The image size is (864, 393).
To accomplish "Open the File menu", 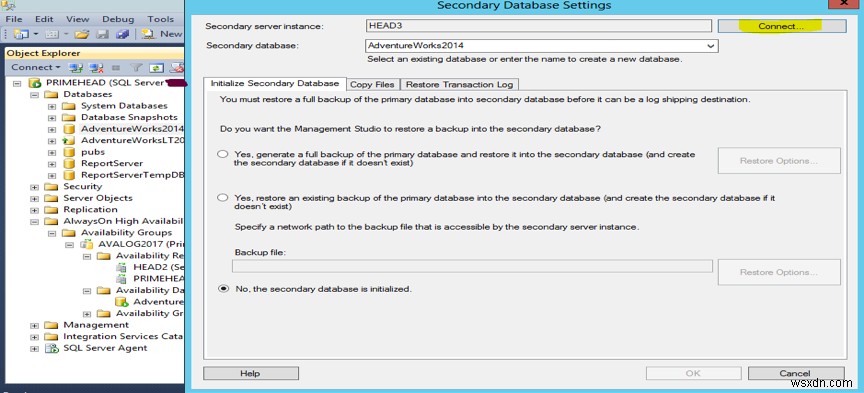I will 14,19.
